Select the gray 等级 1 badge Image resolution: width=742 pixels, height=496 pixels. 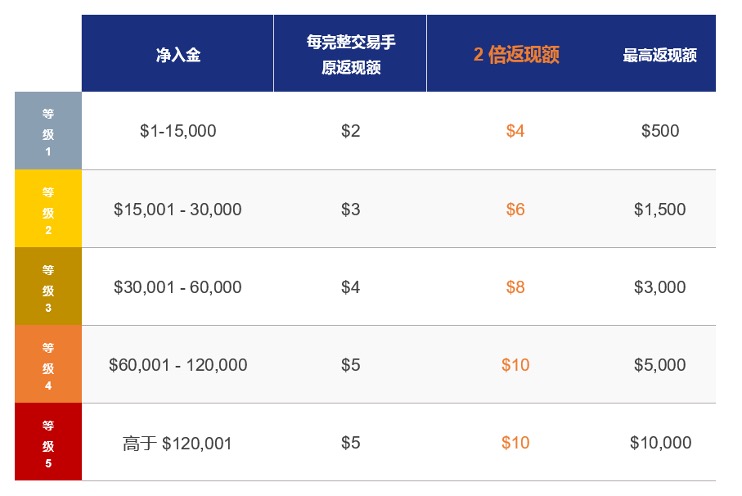pos(48,131)
